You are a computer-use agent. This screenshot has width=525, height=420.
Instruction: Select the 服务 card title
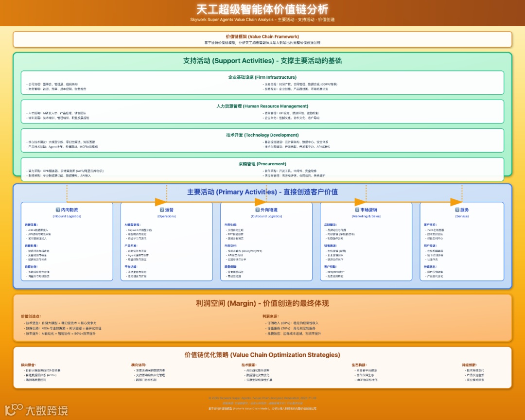click(464, 210)
